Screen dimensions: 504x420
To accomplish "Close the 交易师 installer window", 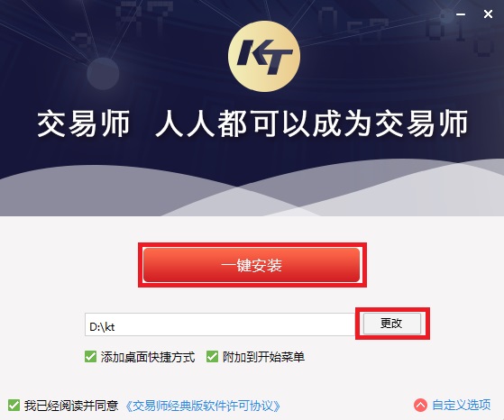I will point(489,14).
